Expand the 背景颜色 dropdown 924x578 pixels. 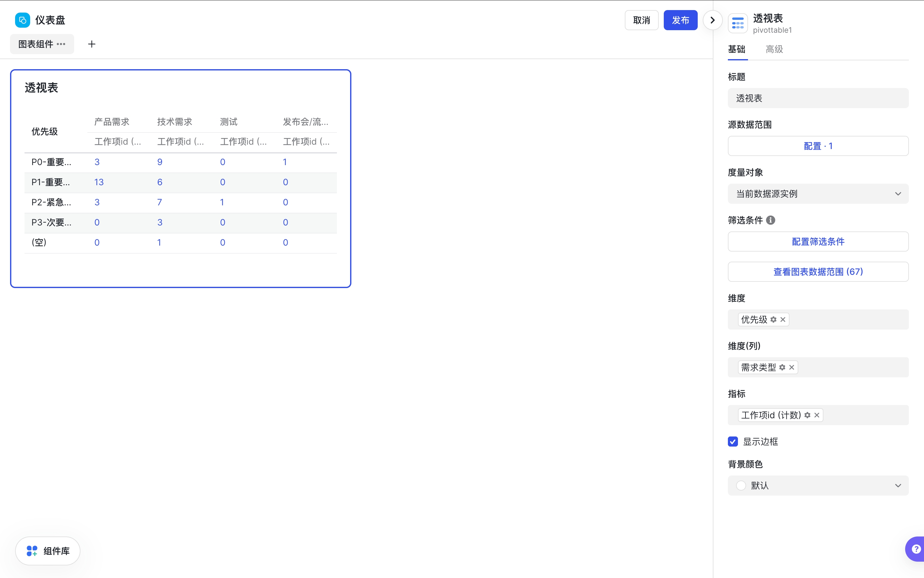tap(818, 486)
